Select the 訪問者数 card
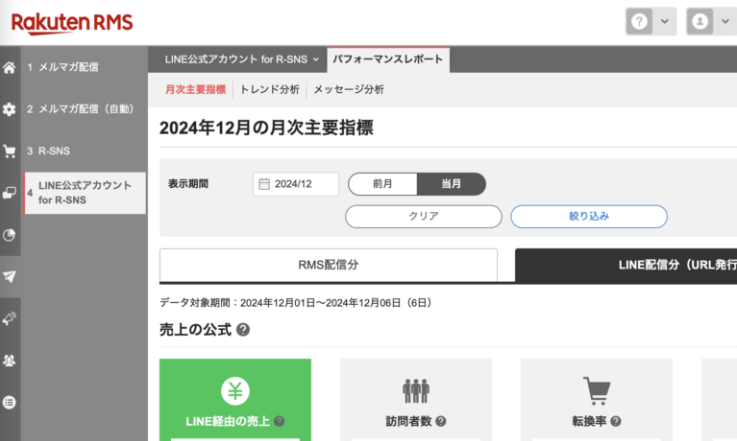Screen dimensions: 737x441 416,400
